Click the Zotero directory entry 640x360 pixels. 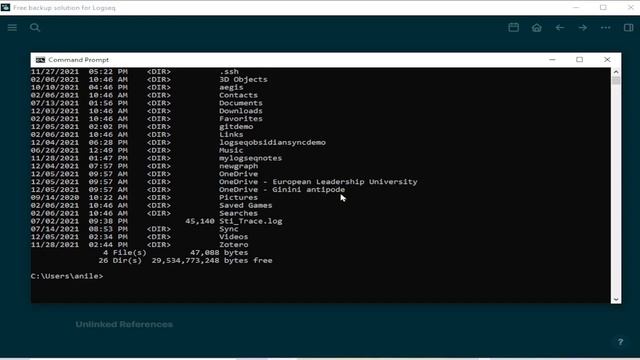[x=233, y=245]
